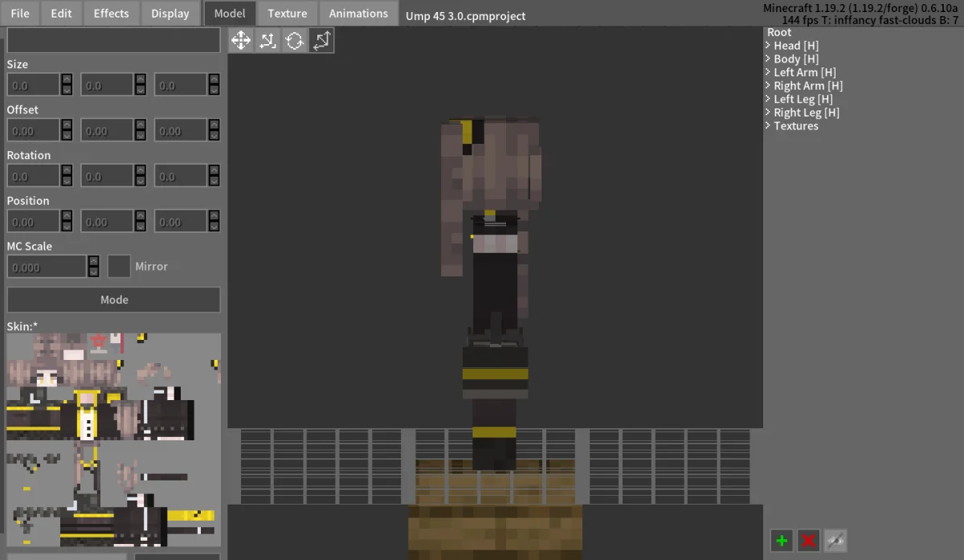Select the Left Arm [H] label
964x560 pixels.
805,72
